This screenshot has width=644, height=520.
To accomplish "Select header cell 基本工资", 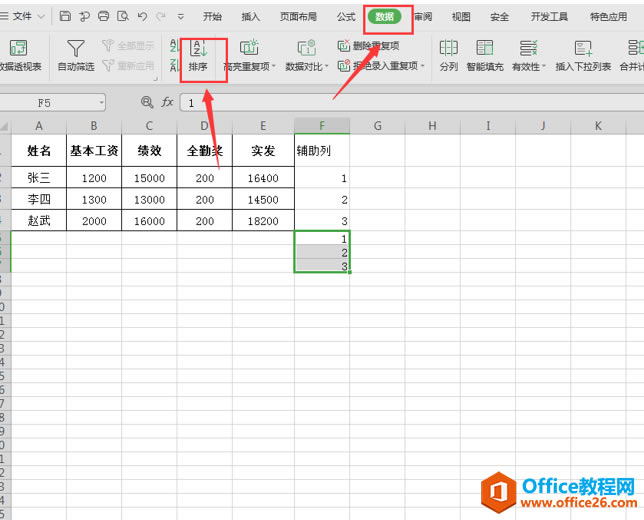I will [94, 150].
